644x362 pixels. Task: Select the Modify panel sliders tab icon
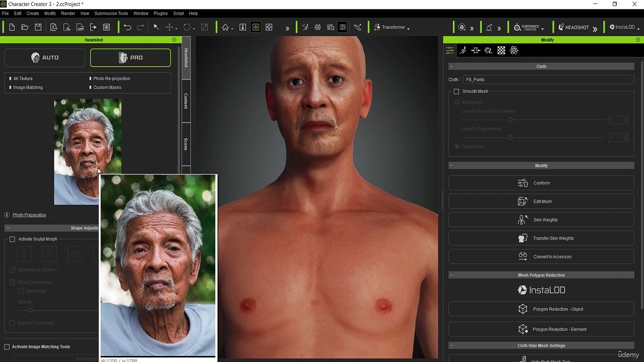click(450, 50)
